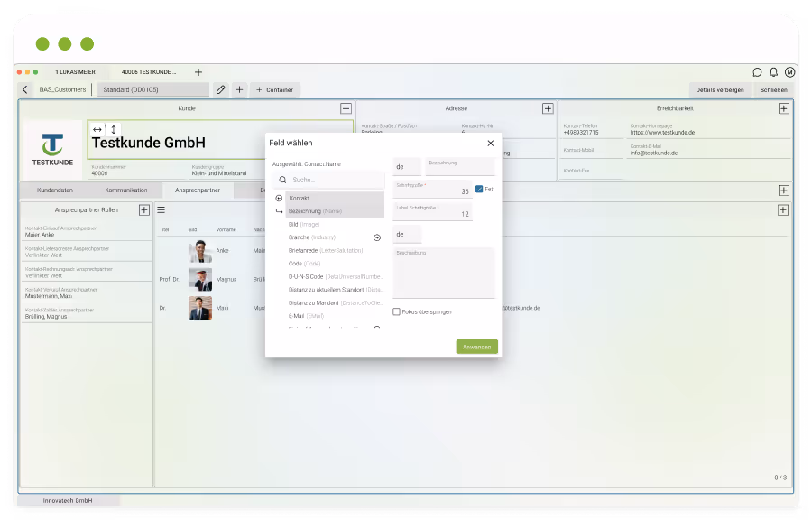Click the plus icon in the Adresse panel

point(548,108)
